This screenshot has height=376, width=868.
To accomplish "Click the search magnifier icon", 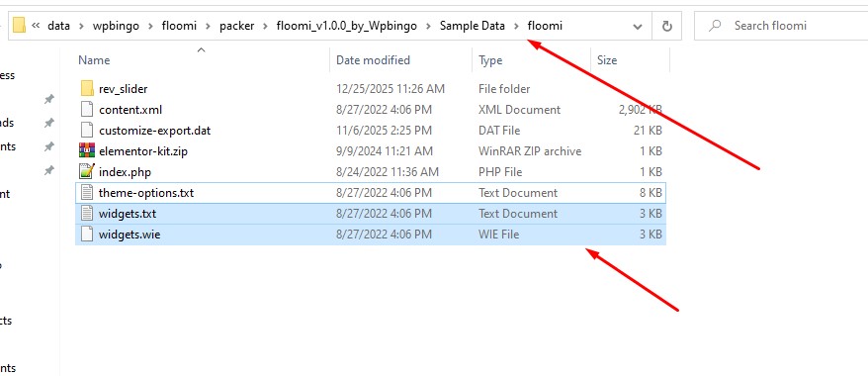I will pyautogui.click(x=715, y=26).
